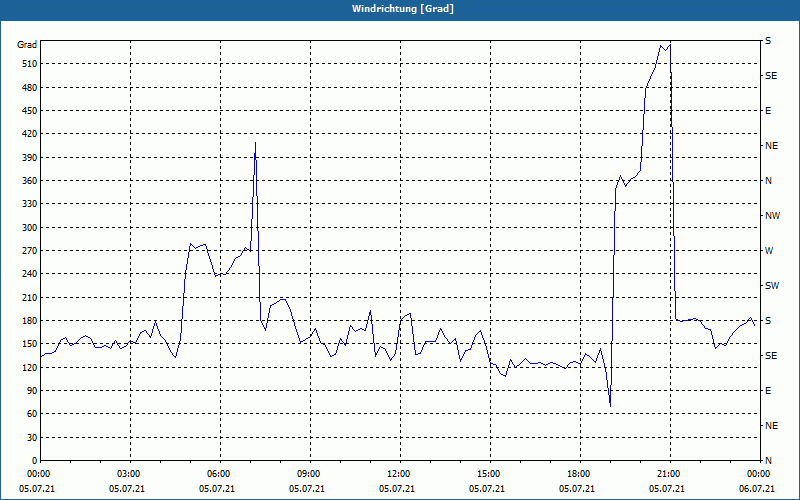This screenshot has height=500, width=800.
Task: Select the 12:00 time label
Action: click(x=396, y=474)
